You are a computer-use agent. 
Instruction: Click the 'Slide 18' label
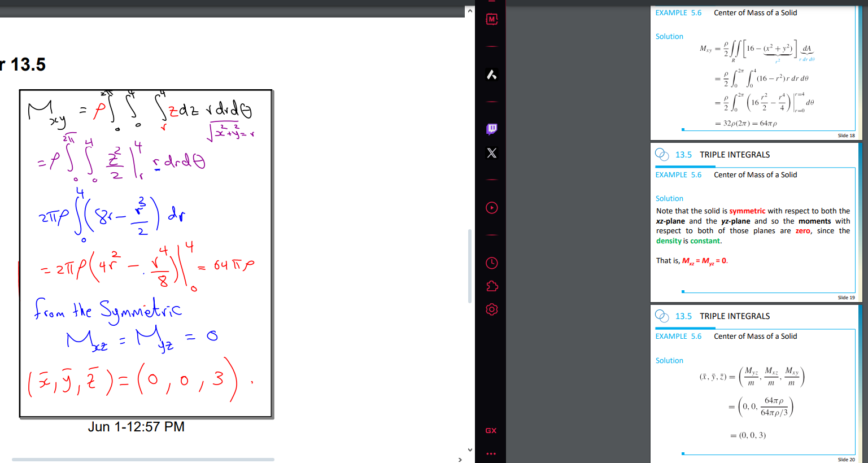tap(846, 136)
